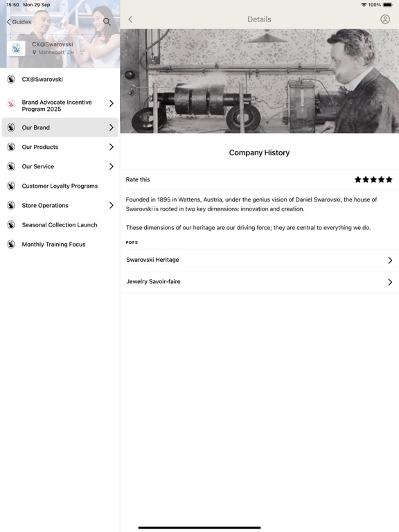Viewport: 399px width, 532px height.
Task: Set rating to three stars
Action: pyautogui.click(x=373, y=179)
